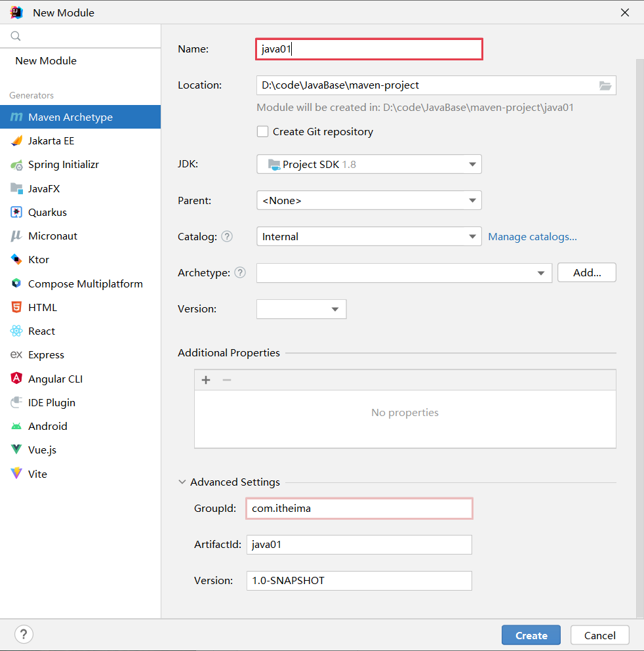Click the Vue.js logo icon
This screenshot has width=644, height=651.
click(16, 450)
